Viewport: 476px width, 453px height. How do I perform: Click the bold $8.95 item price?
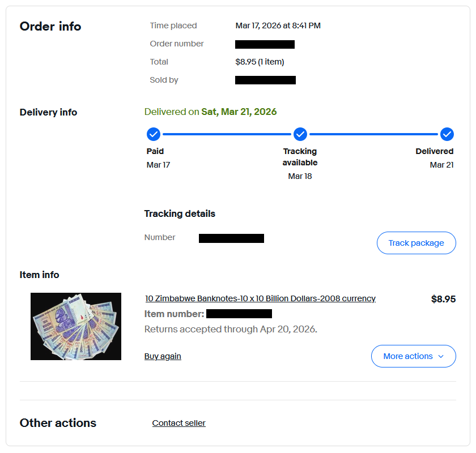click(x=443, y=299)
